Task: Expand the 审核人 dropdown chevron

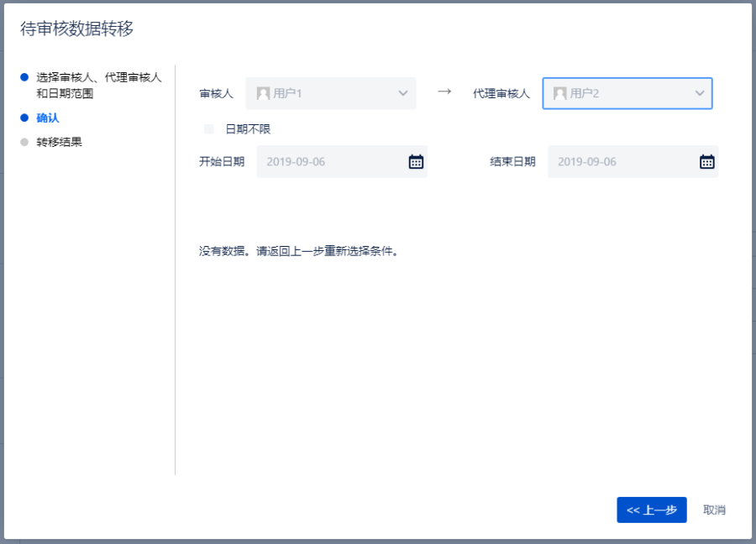Action: pyautogui.click(x=403, y=93)
